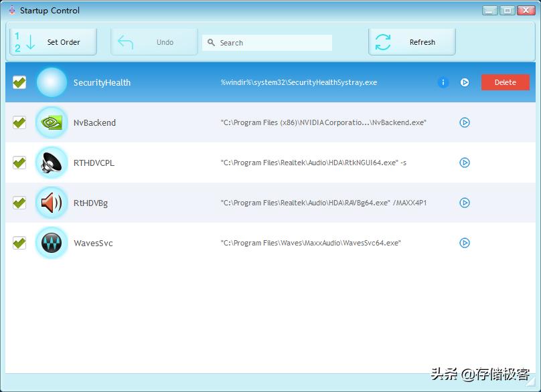
Task: Click the play icon for WavesSvc
Action: (465, 243)
